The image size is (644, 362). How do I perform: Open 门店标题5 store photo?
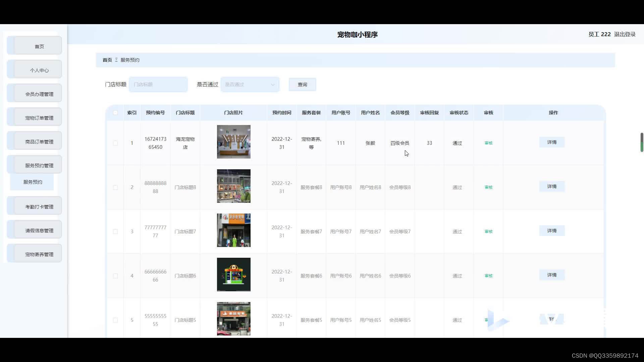(233, 319)
